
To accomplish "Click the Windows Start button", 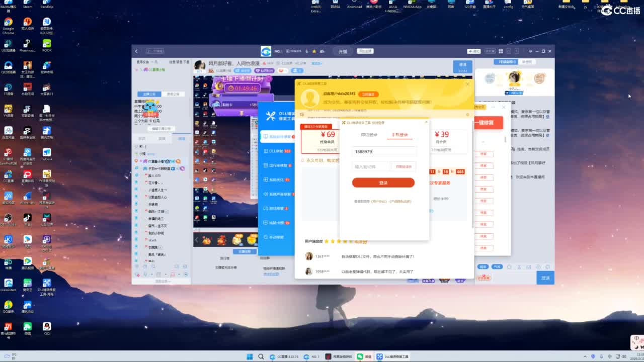I will (x=250, y=356).
